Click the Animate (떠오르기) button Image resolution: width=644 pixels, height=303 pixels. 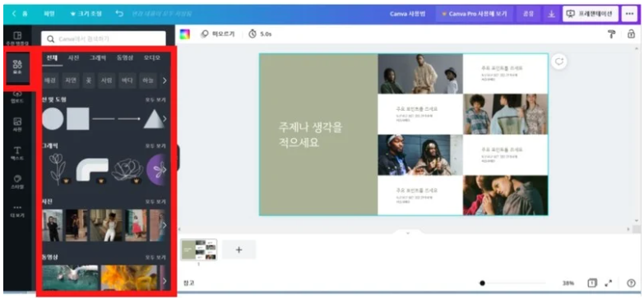[x=218, y=34]
